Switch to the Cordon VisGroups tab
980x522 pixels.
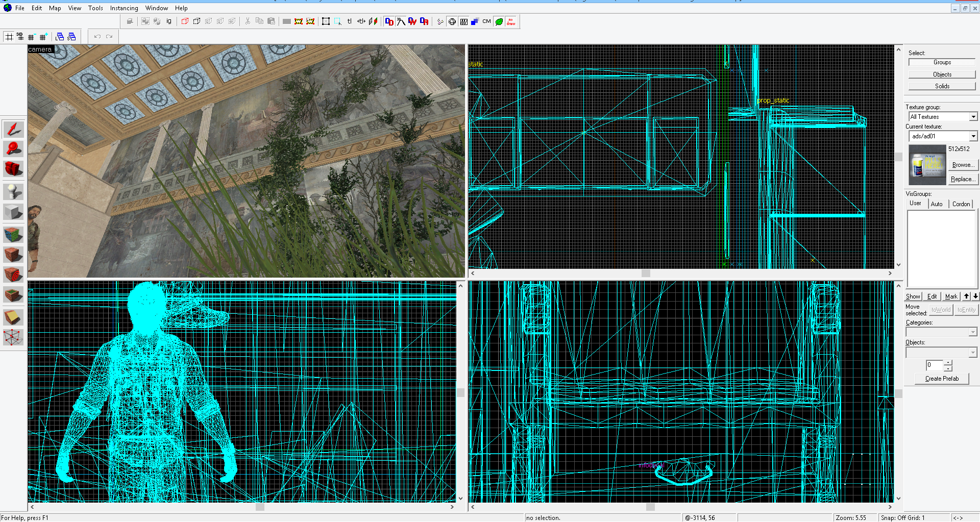(961, 204)
